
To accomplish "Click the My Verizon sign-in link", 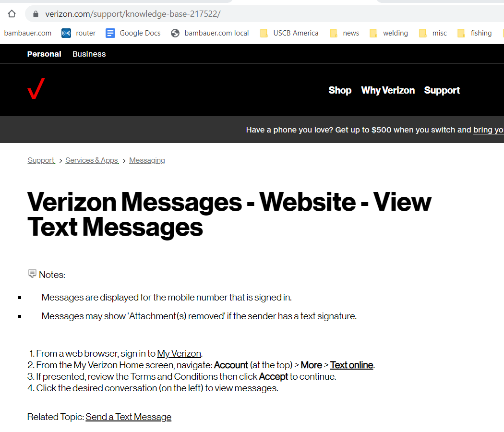I will coord(179,354).
